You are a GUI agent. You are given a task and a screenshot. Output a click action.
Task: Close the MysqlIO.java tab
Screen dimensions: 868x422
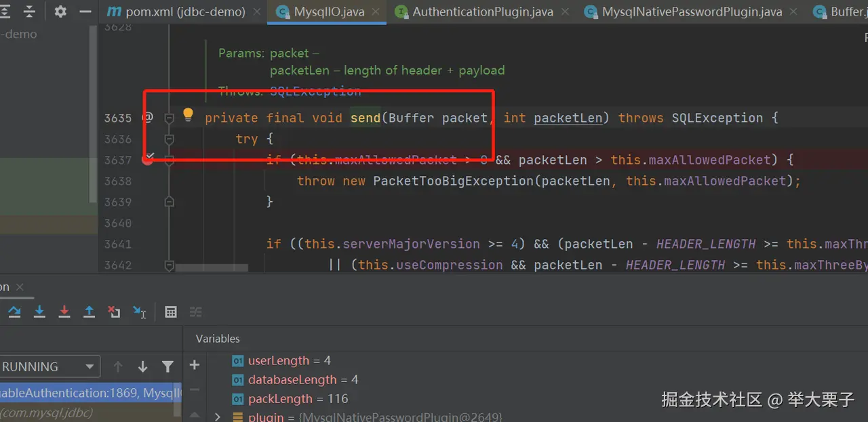[377, 12]
